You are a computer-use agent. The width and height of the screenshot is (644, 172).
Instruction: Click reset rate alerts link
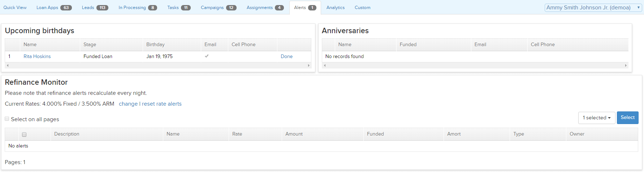pos(162,104)
